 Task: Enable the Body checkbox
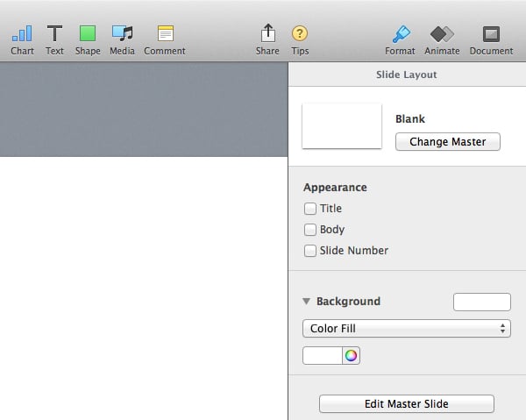point(310,230)
